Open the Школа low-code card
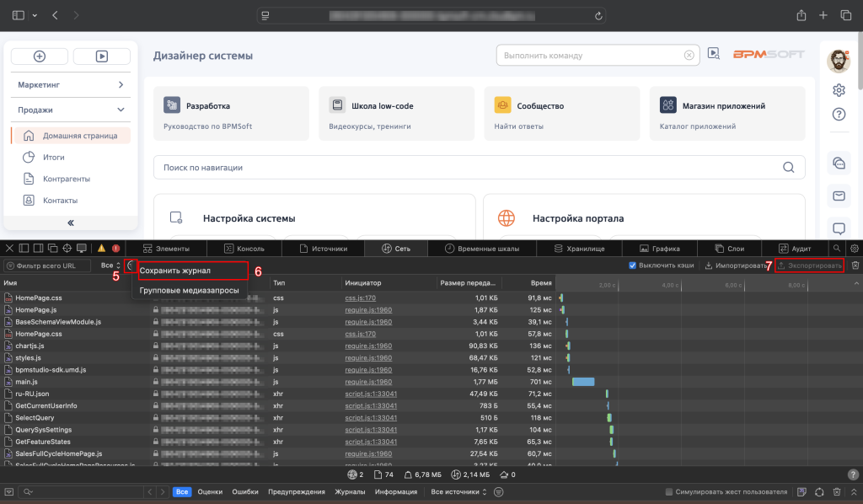This screenshot has height=504, width=863. 396,113
